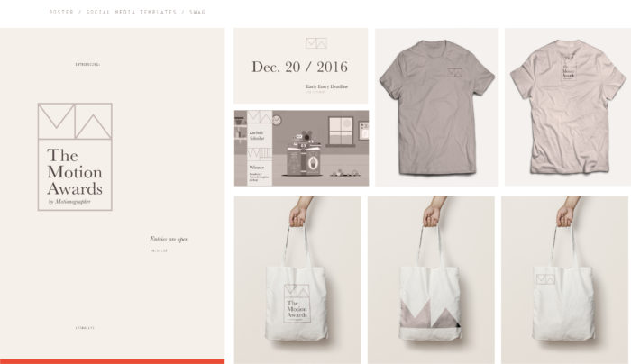Click the 'Entries are open' text
631x364 pixels.
[x=169, y=239]
